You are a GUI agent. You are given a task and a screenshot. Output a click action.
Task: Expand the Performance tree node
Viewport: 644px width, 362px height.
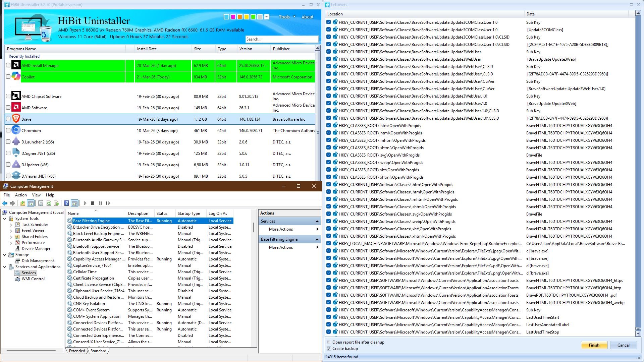11,243
